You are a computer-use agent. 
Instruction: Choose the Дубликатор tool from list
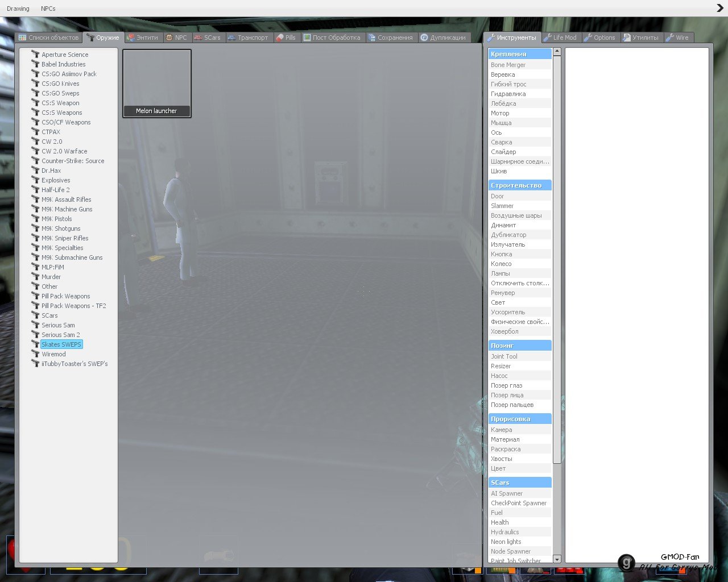tap(508, 235)
